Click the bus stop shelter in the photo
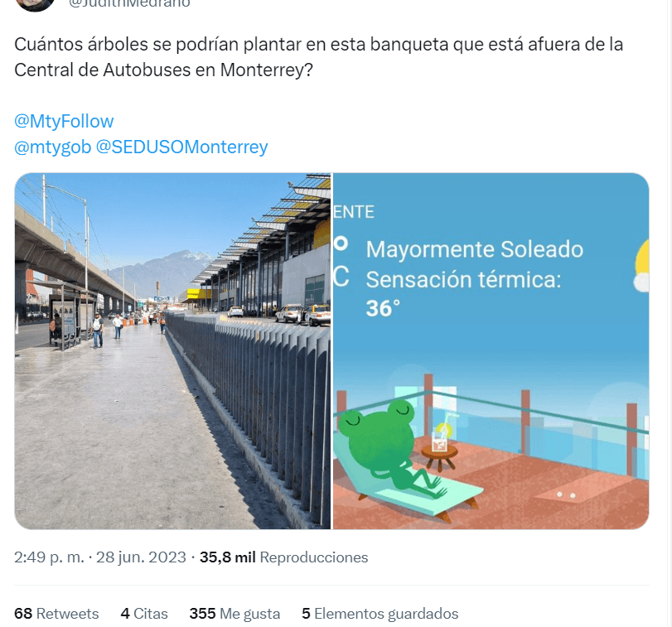 pyautogui.click(x=65, y=315)
